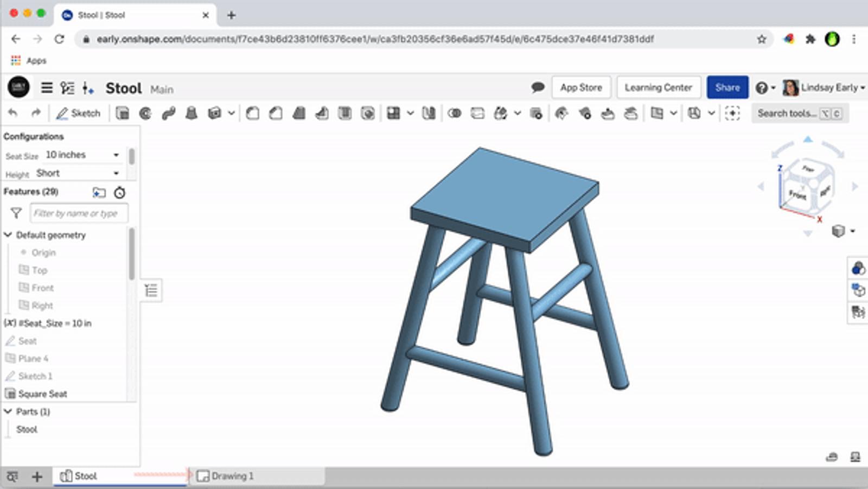Click the feature filter text field
The image size is (868, 489).
79,213
